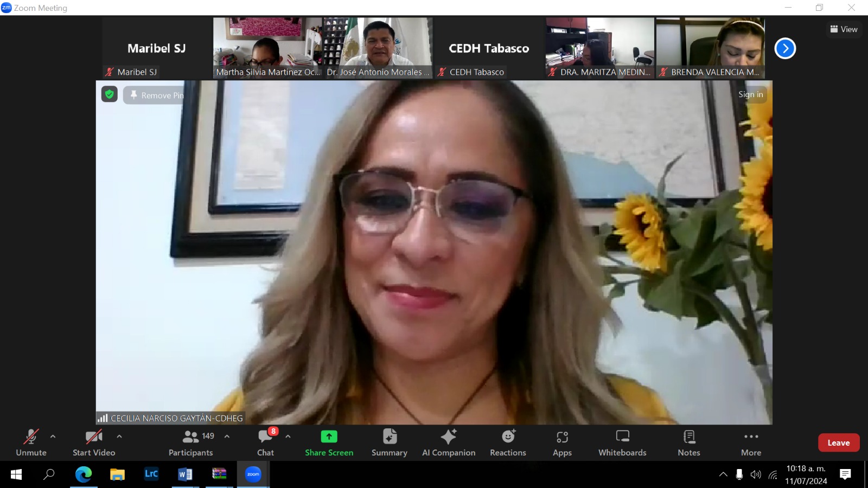Open volume control in system tray
This screenshot has height=488, width=868.
coord(756,474)
